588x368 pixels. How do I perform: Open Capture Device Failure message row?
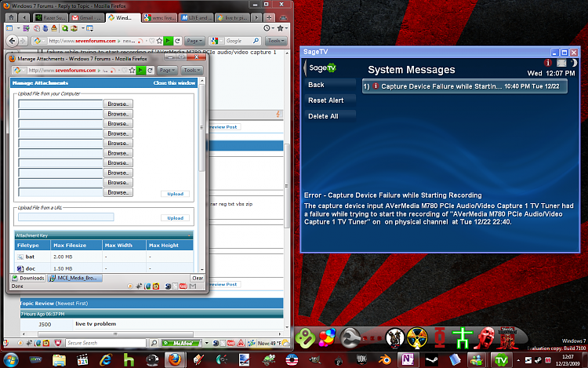465,86
